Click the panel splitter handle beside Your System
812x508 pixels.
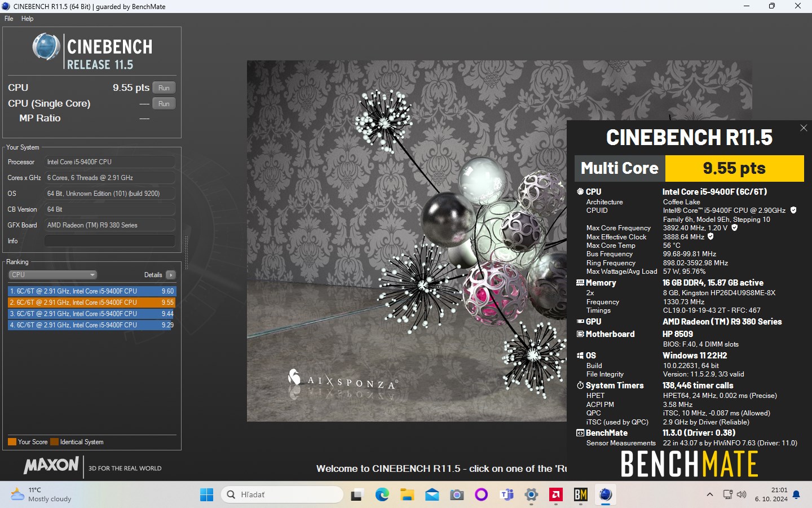coord(186,252)
